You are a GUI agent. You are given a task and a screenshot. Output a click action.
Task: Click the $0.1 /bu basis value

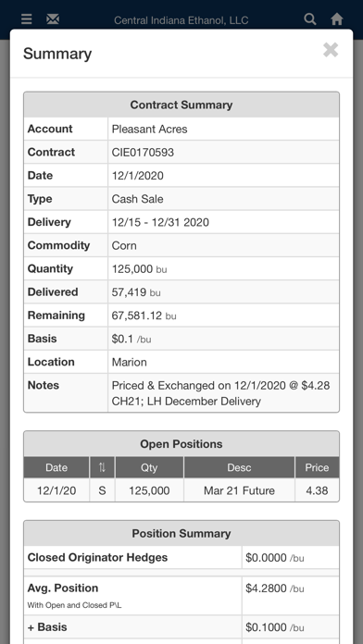pos(131,340)
